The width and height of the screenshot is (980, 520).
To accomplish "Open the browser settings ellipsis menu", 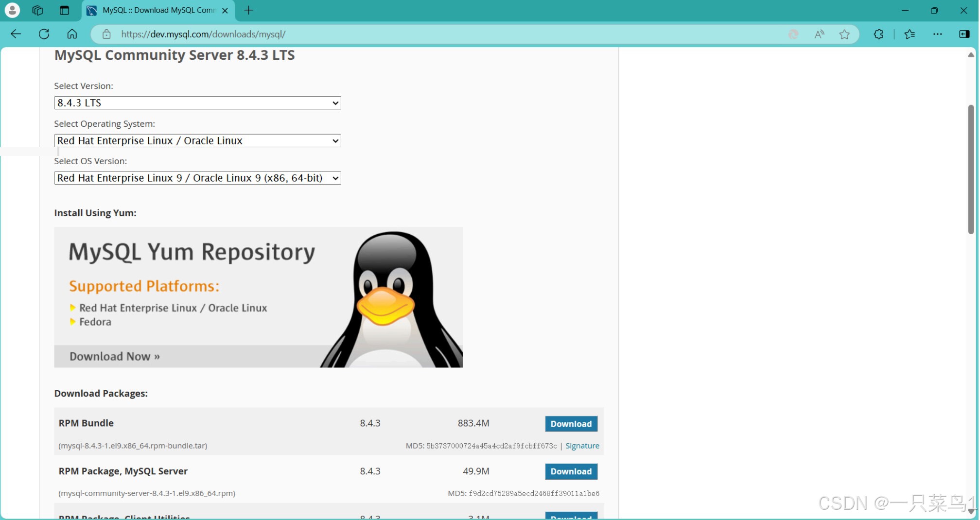I will click(x=938, y=34).
